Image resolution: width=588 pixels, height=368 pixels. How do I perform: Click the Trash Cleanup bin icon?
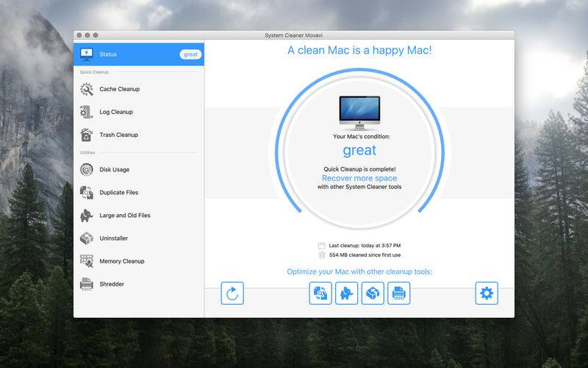coord(86,135)
